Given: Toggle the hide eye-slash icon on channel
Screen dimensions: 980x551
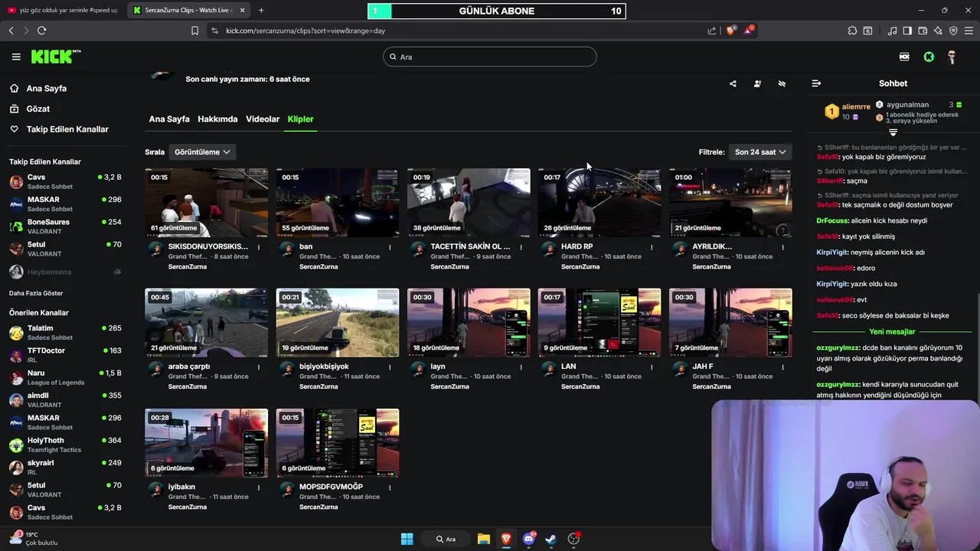Looking at the screenshot, I should click(x=782, y=83).
